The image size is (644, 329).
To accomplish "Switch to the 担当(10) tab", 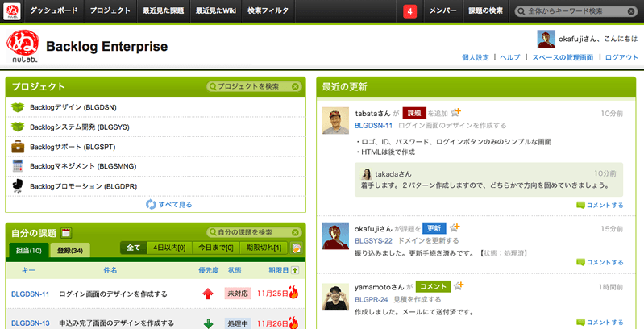I will 29,250.
